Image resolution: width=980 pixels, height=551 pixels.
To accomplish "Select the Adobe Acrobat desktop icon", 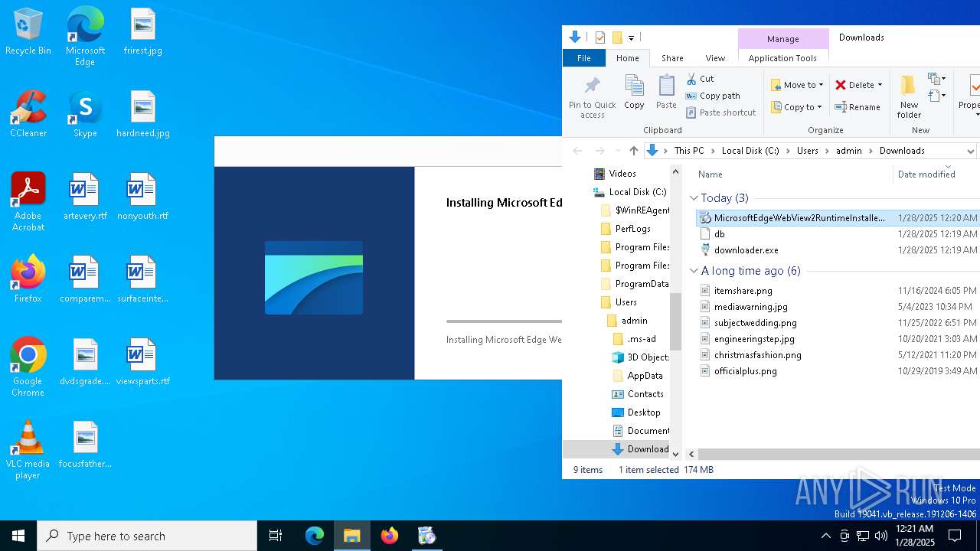I will pos(28,202).
